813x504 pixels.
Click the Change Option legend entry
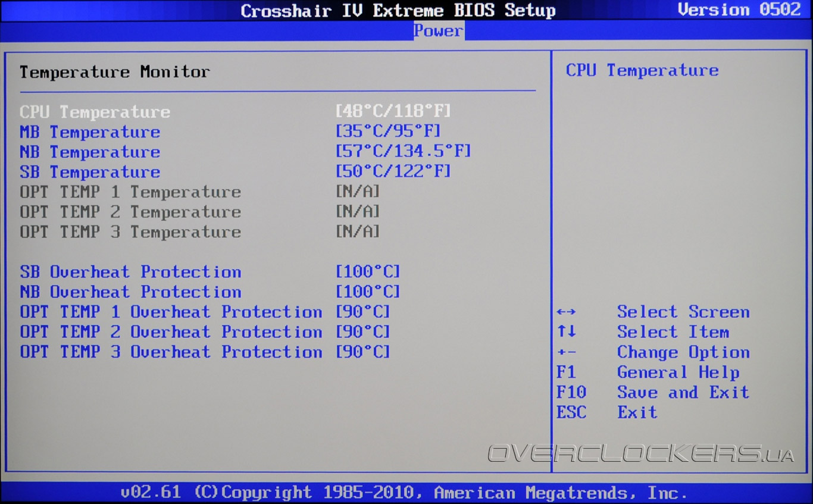[x=683, y=352]
